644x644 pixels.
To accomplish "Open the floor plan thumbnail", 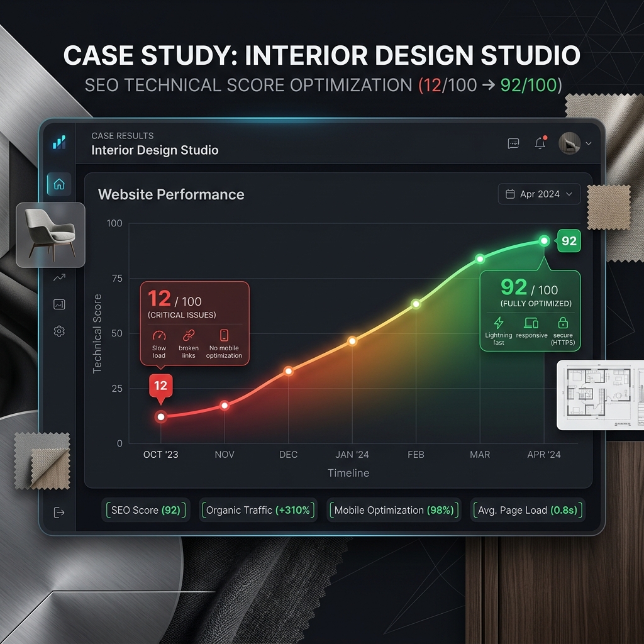I will coord(600,395).
